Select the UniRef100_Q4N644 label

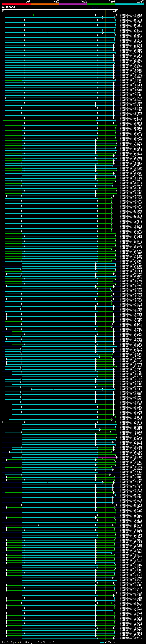pos(131,442)
